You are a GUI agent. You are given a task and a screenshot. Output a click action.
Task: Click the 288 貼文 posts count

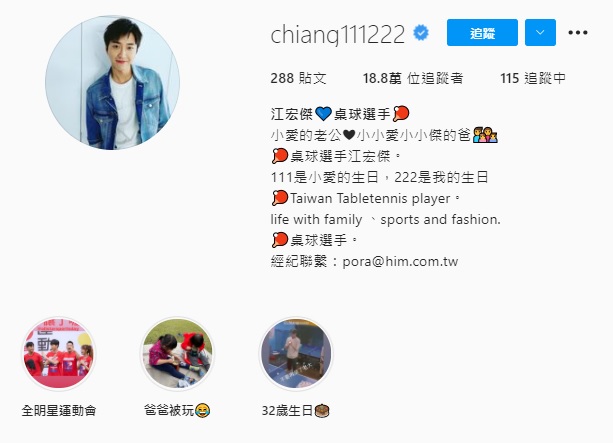coord(298,78)
